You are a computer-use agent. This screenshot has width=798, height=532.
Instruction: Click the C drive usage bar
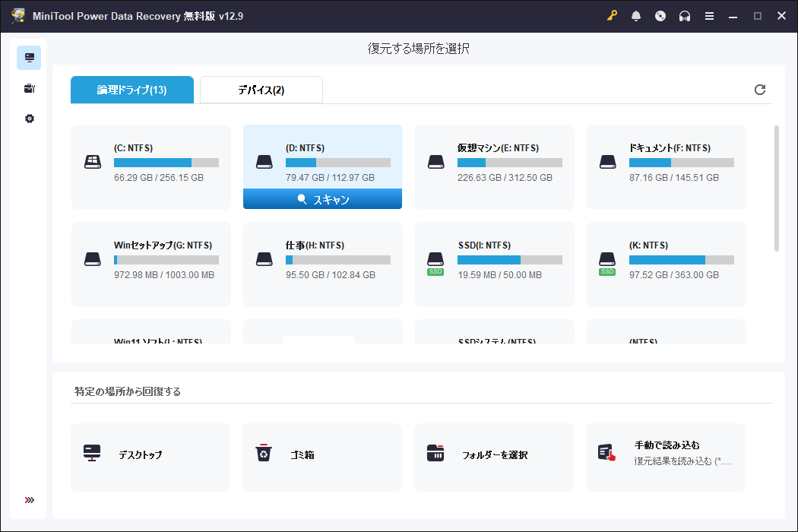(x=166, y=163)
